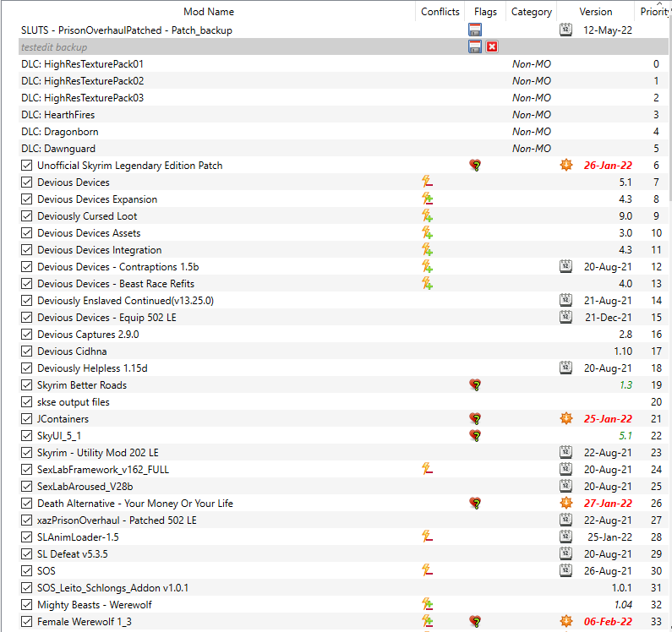Uncheck SOS_Leito_Schlongs_Addon v1.0.1

point(26,588)
